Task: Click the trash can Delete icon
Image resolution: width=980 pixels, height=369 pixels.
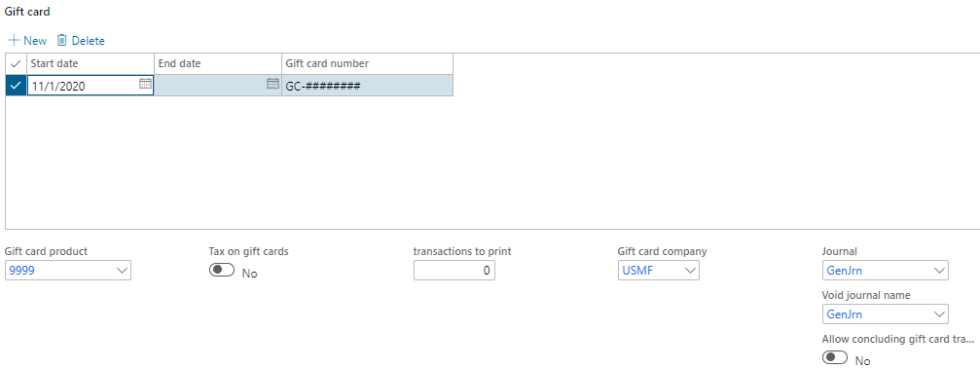Action: point(61,40)
